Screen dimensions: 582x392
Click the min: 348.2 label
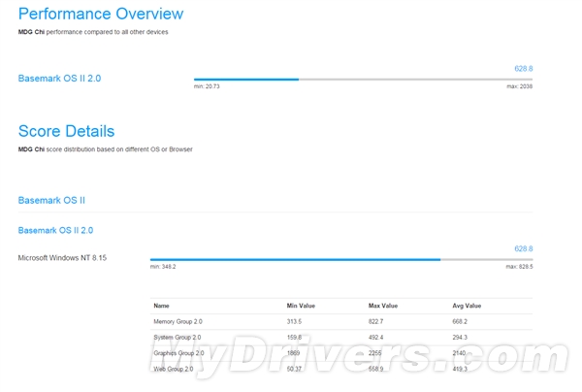click(x=163, y=267)
